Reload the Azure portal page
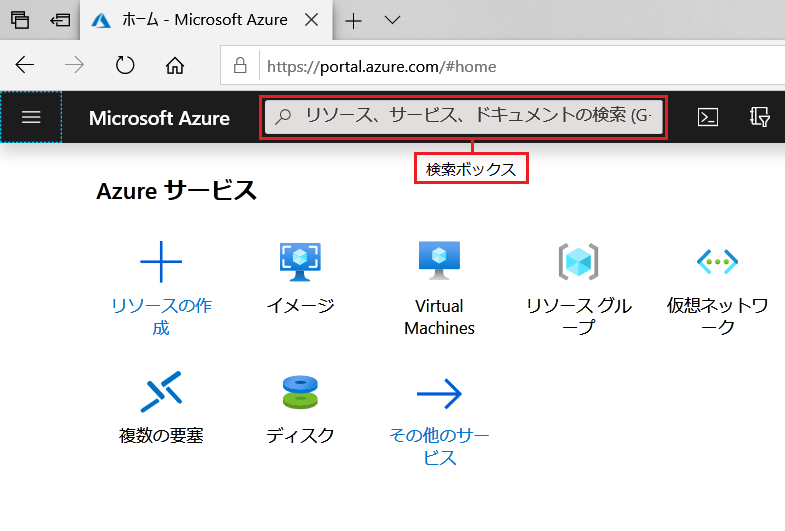Image resolution: width=785 pixels, height=531 pixels. 125,65
